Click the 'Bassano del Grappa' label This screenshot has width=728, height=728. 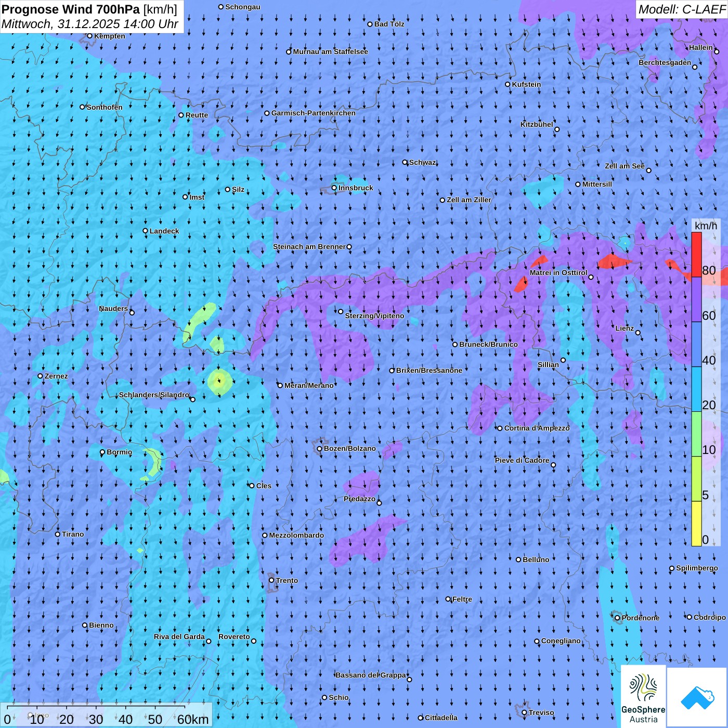371,675
